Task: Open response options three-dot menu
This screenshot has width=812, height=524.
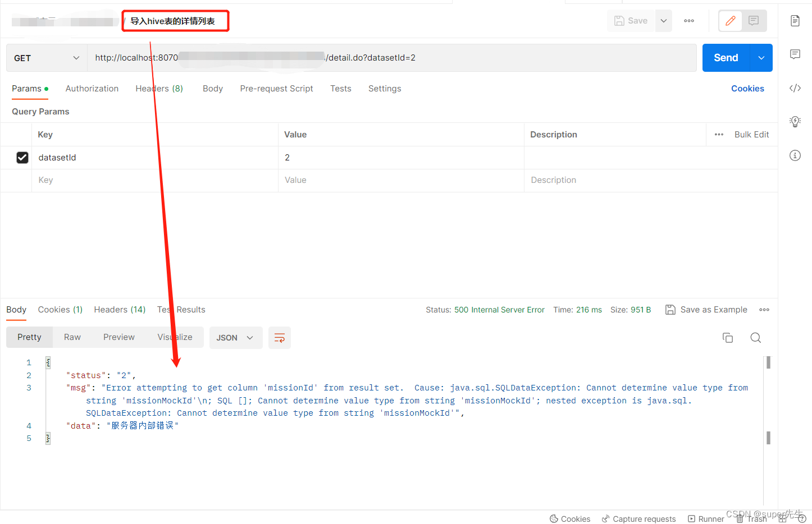Action: [764, 310]
